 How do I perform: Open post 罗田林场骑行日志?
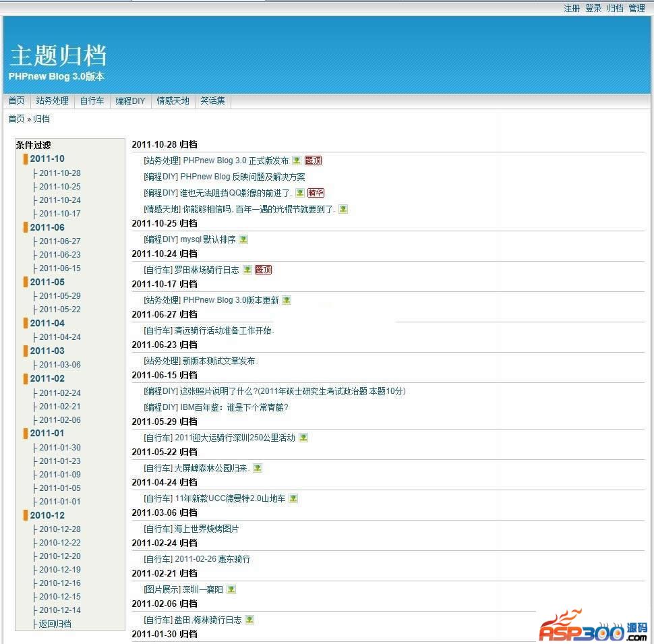point(206,270)
